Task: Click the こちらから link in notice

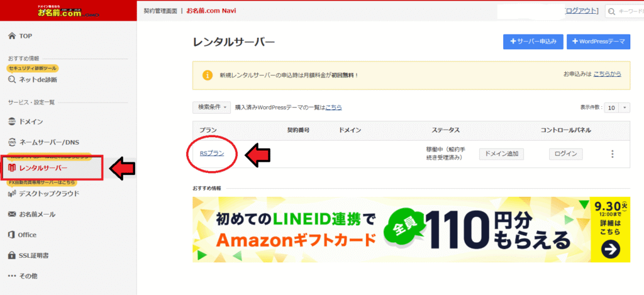Action: click(607, 74)
